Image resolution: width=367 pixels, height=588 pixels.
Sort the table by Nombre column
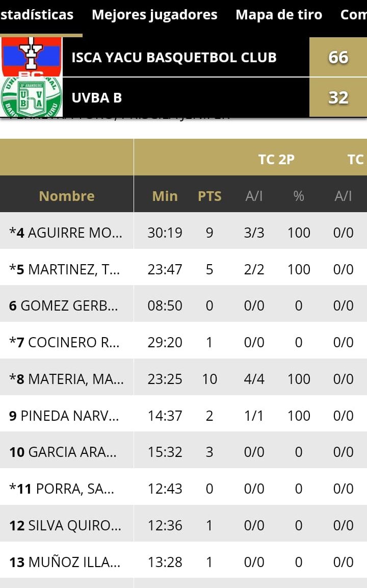coord(67,196)
